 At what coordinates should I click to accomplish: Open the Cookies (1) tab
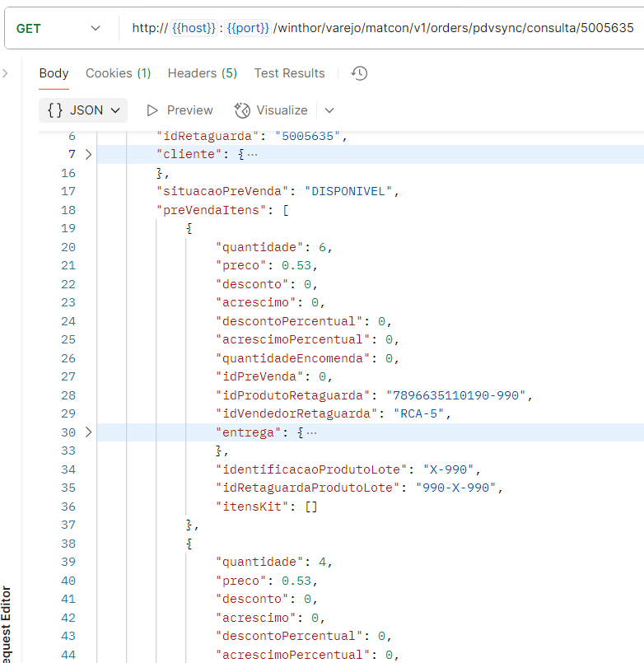click(119, 73)
